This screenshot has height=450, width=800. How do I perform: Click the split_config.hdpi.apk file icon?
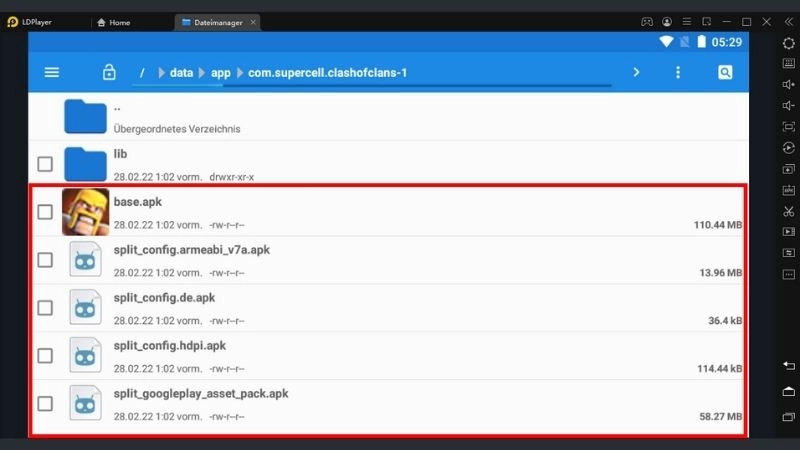[x=85, y=355]
